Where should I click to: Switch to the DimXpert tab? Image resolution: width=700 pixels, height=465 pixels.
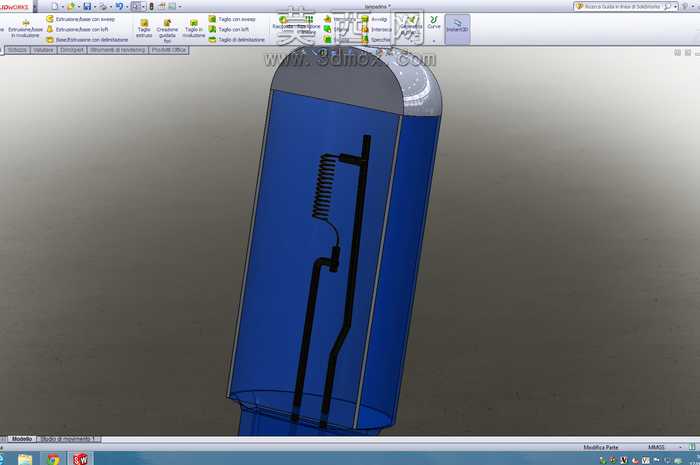click(72, 50)
